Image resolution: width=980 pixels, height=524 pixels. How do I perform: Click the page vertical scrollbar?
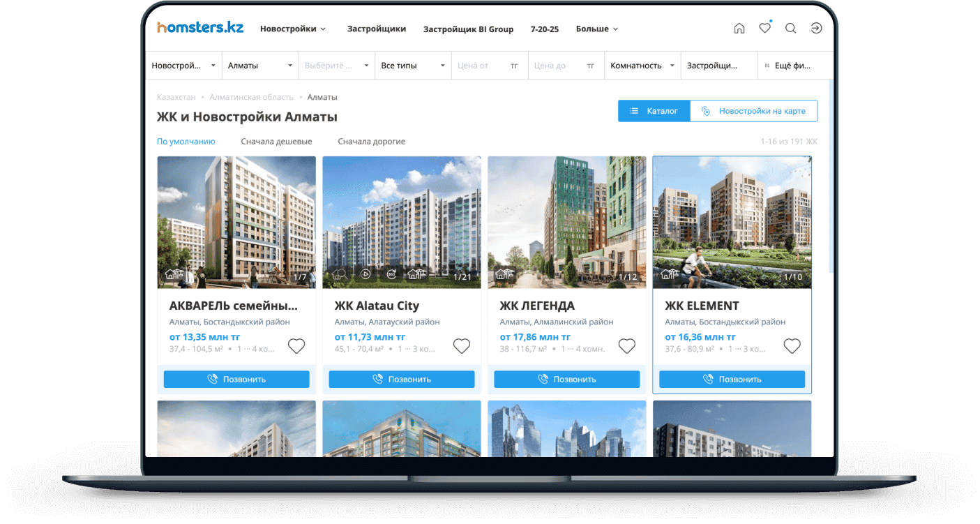[830, 174]
